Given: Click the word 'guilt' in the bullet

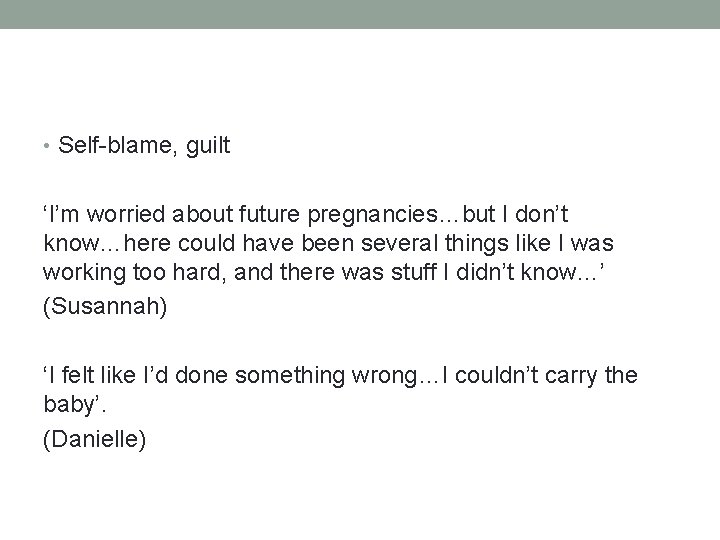Looking at the screenshot, I should coord(208,146).
